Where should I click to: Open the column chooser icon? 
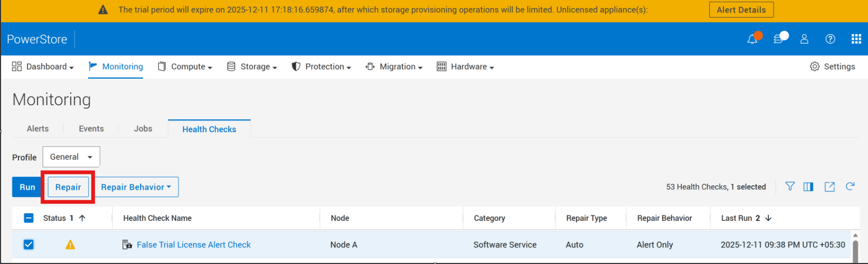808,187
